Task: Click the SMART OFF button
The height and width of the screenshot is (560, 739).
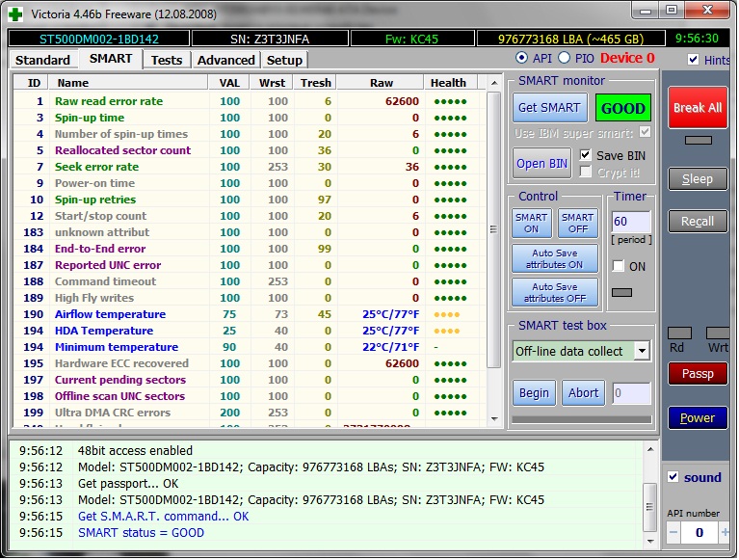Action: click(577, 223)
